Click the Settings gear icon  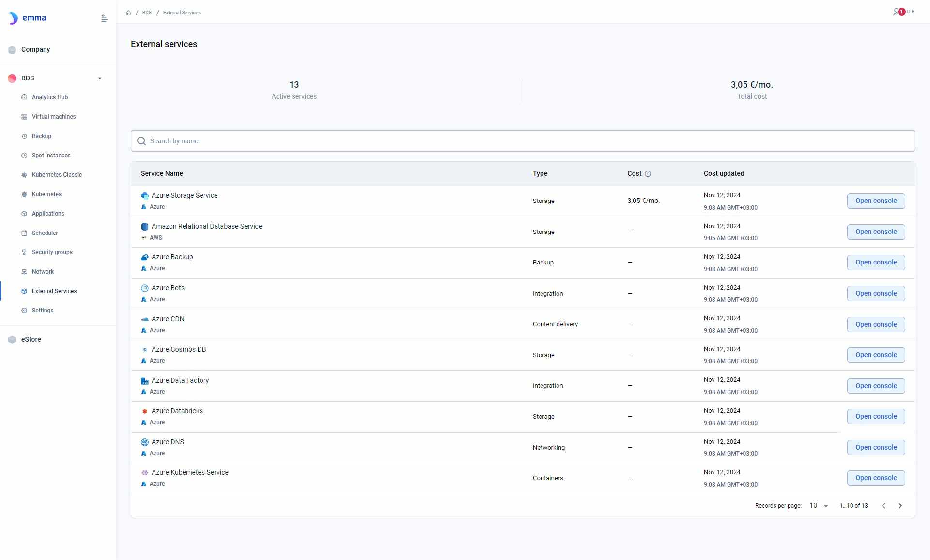(x=24, y=311)
